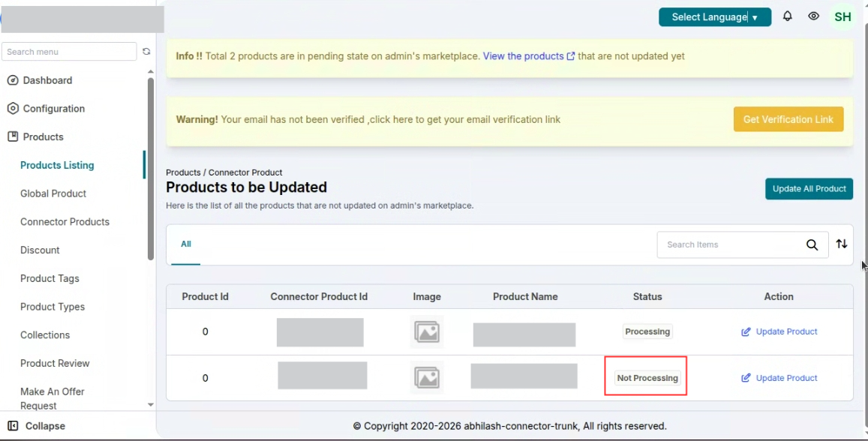
Task: Click the Products breadcrumb link
Action: [183, 172]
